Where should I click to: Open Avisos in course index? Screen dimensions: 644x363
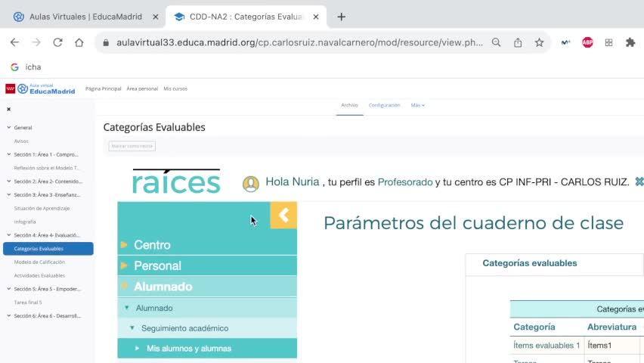click(x=21, y=141)
